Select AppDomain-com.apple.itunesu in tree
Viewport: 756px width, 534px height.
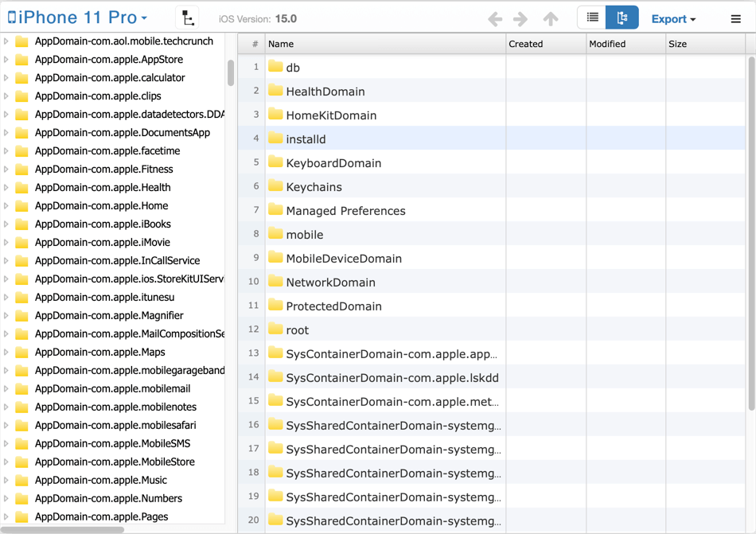(104, 298)
